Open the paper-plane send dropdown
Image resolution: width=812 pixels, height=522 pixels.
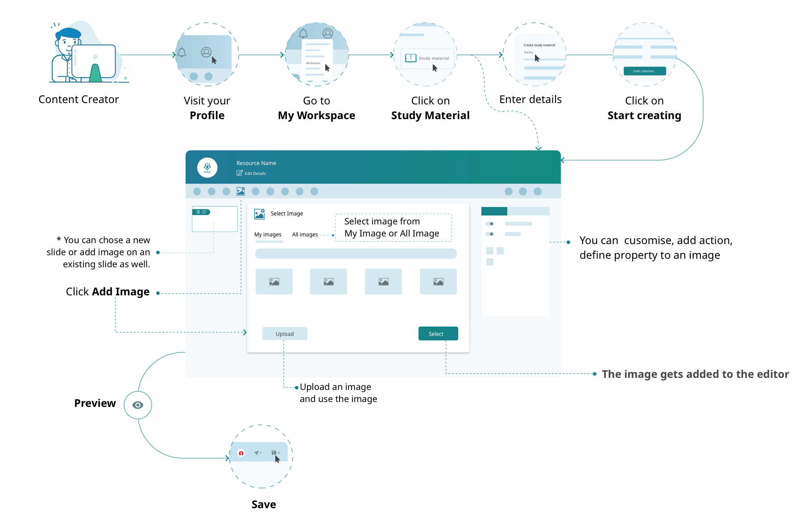[x=257, y=453]
